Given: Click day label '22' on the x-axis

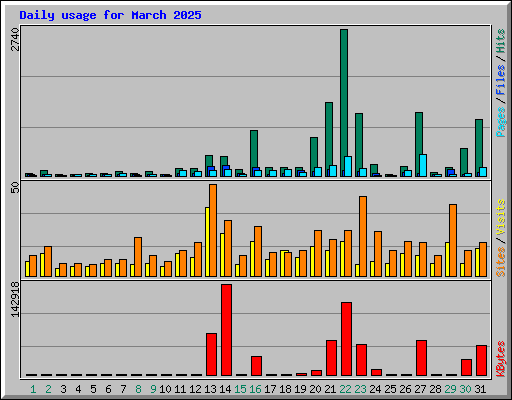Looking at the screenshot, I should tap(345, 389).
